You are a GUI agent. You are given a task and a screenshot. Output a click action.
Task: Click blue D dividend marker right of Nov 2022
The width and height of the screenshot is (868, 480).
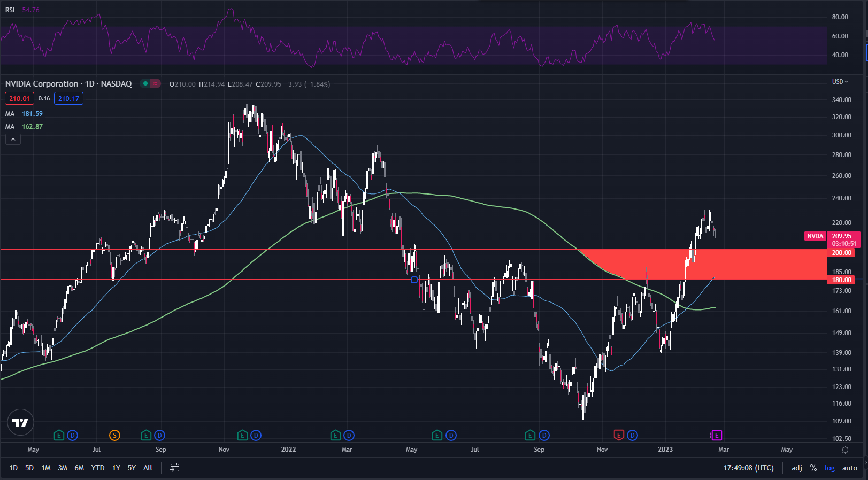632,436
